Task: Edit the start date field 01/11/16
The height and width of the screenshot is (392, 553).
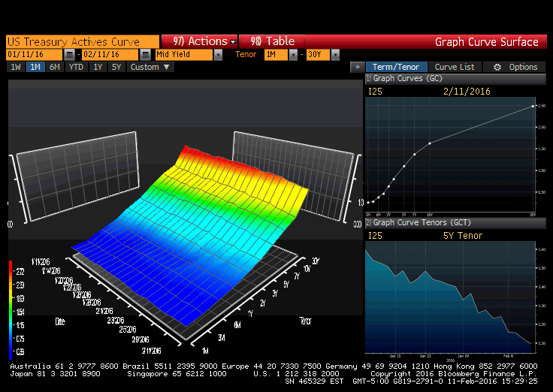Action: point(35,55)
